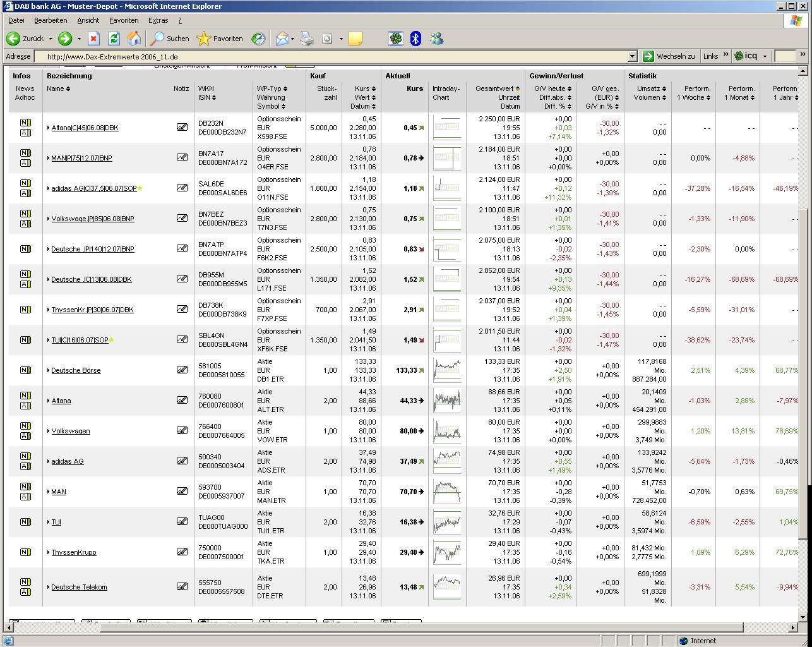Viewport: 812px width, 647px height.
Task: Open the Notiz icon for Deutsche Telekom
Action: (x=182, y=586)
